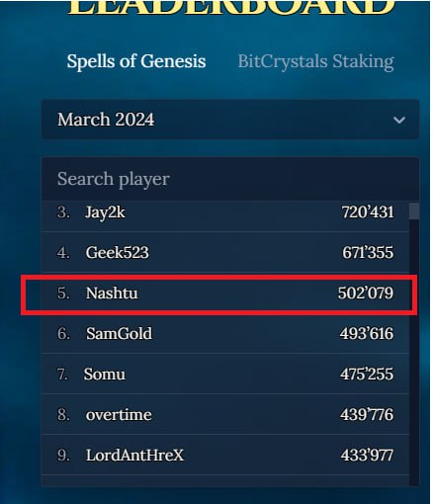Select the overtime player row

tap(225, 414)
